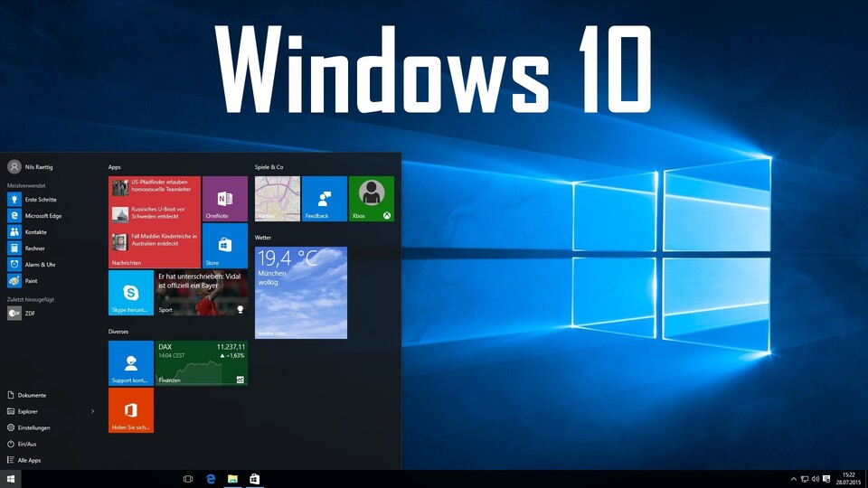Click the volume icon in system tray
The image size is (868, 488).
[x=816, y=479]
